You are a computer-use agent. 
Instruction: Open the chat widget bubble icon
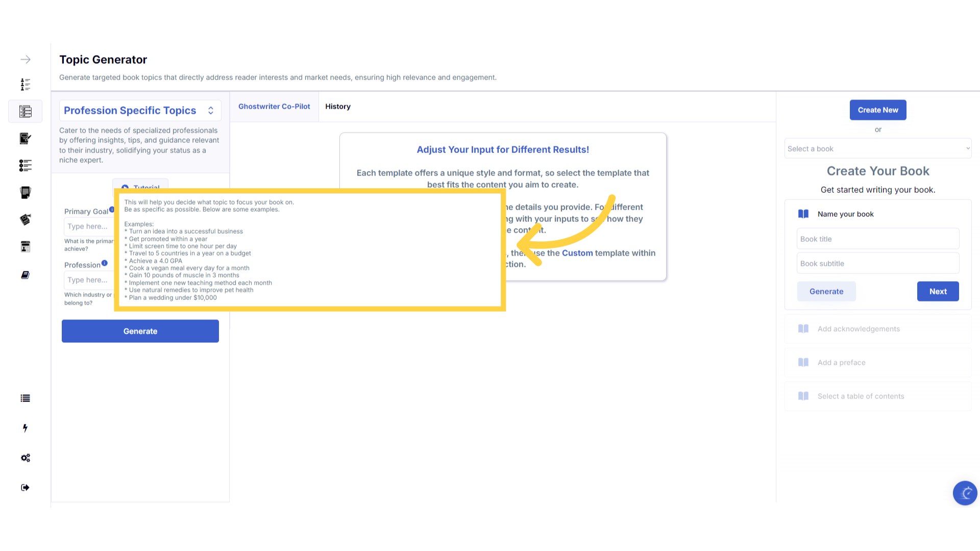(x=965, y=493)
